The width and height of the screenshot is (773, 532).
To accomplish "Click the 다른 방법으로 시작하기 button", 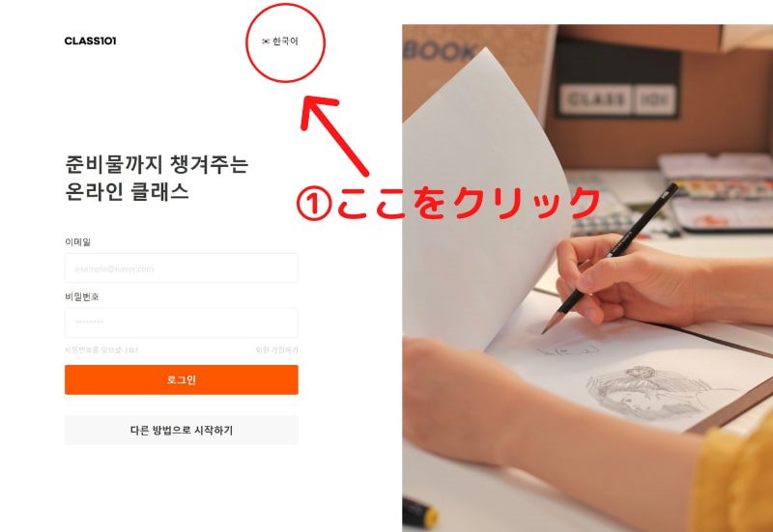I will [x=182, y=430].
